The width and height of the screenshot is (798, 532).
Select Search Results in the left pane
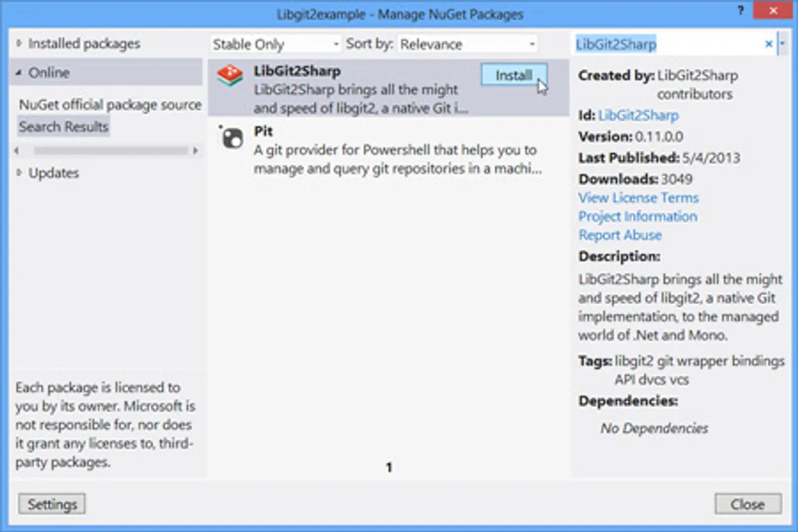click(x=64, y=126)
